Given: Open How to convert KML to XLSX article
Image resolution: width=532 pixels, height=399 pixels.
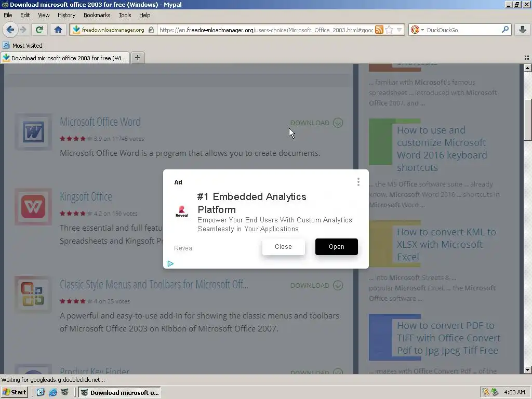Looking at the screenshot, I should [446, 244].
